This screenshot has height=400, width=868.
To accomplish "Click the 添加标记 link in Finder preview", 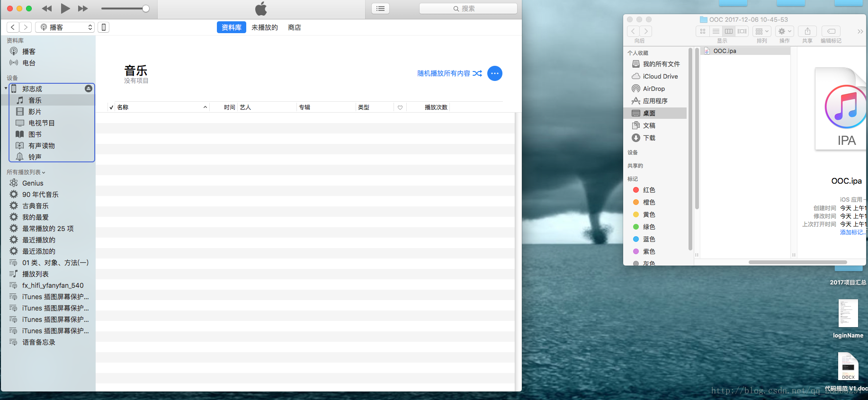I will (x=853, y=232).
